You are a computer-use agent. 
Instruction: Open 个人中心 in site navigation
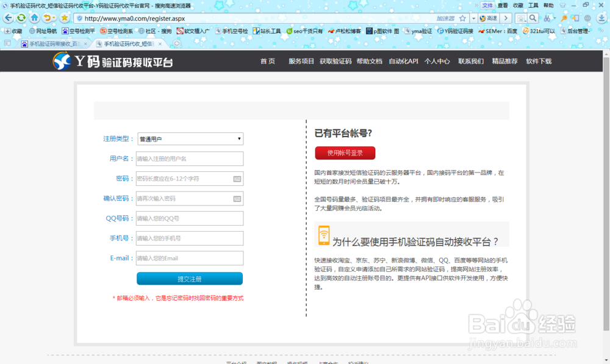coord(437,61)
